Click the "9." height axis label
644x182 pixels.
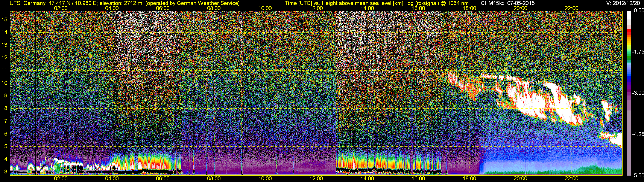click(x=6, y=96)
